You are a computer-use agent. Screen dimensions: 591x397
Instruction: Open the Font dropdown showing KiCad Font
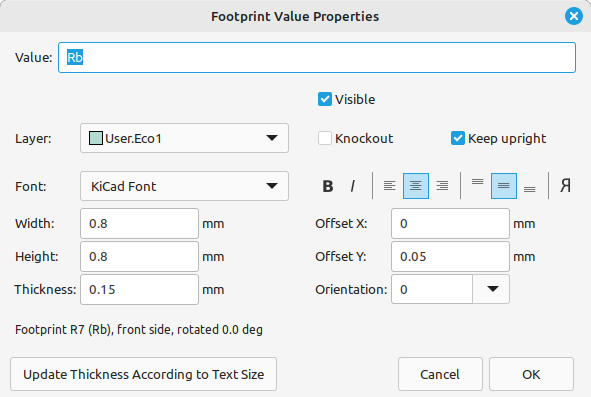[184, 186]
